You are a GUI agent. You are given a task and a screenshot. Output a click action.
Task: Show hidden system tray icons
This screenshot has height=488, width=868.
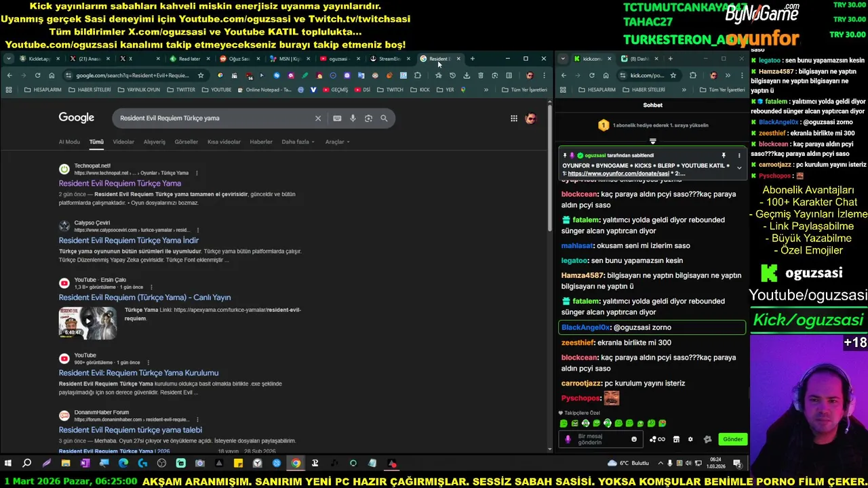tap(660, 464)
